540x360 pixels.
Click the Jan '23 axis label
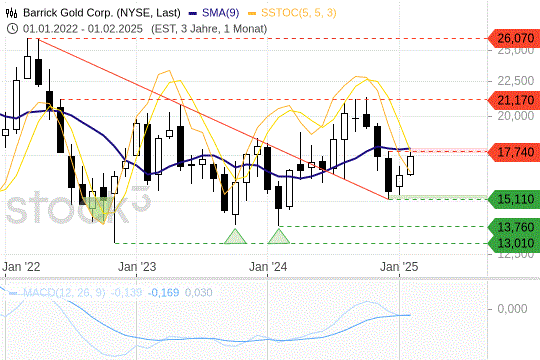[137, 267]
